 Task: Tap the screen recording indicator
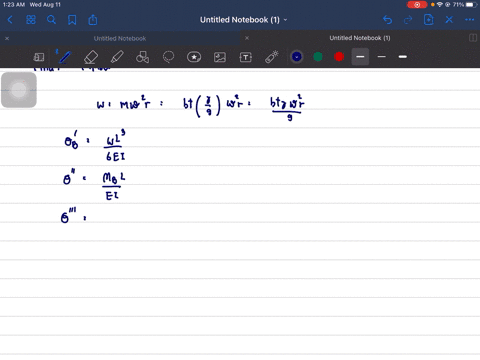point(417,5)
